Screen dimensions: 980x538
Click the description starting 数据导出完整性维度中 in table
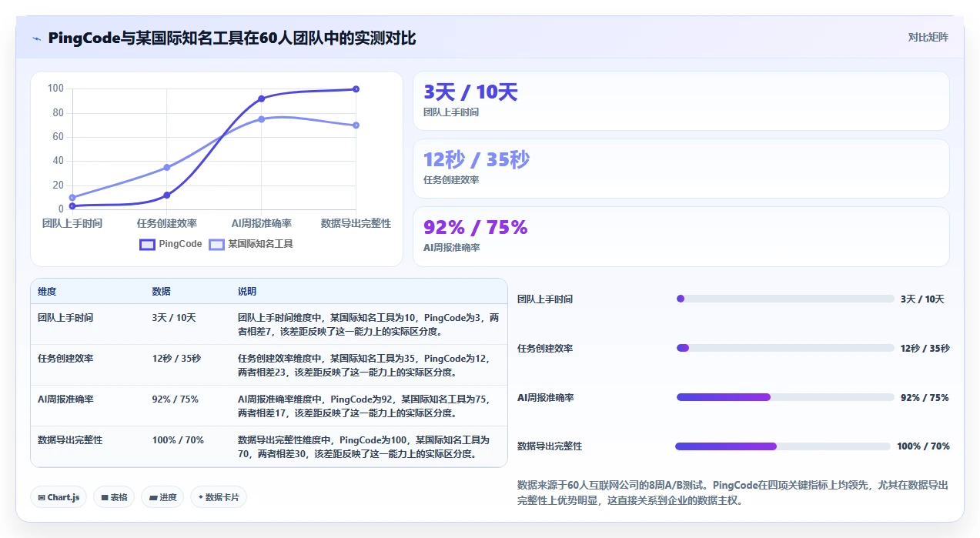[363, 447]
